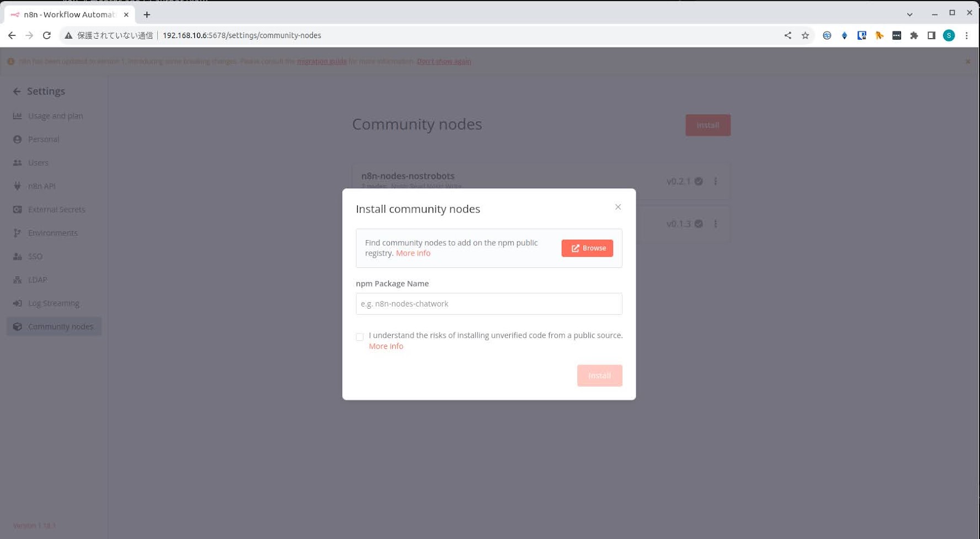Open Users settings
The image size is (980, 539).
pos(54,163)
